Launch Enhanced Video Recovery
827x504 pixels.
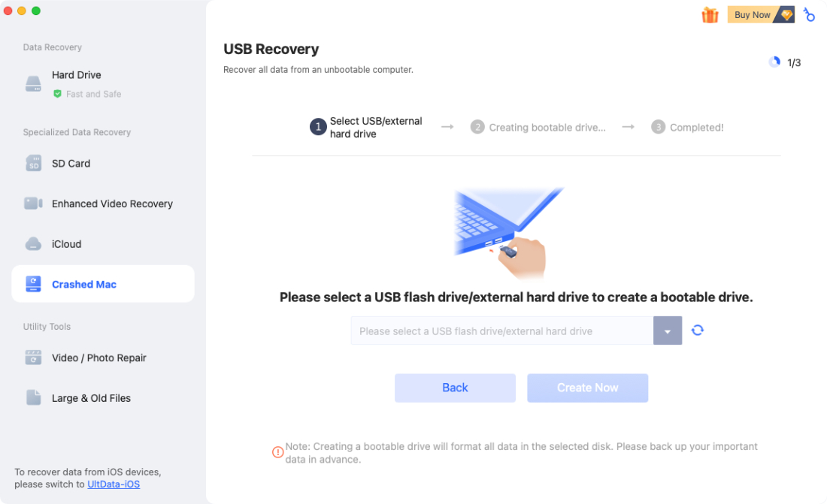(x=33, y=203)
